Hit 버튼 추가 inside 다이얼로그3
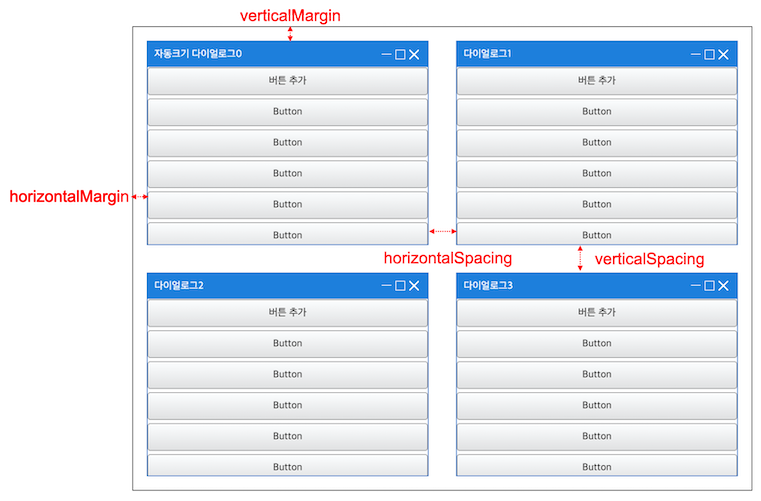Screen dimensions: 761x501 pos(596,312)
